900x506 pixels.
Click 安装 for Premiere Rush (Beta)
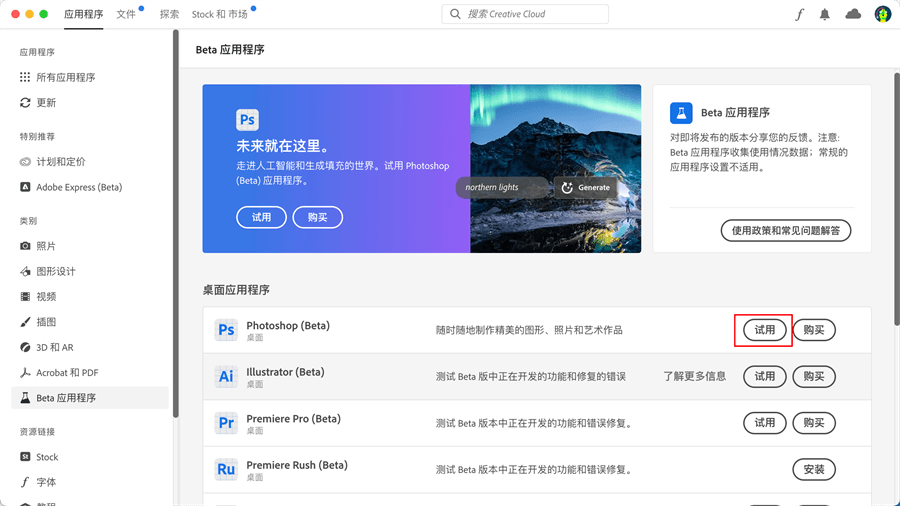[814, 469]
